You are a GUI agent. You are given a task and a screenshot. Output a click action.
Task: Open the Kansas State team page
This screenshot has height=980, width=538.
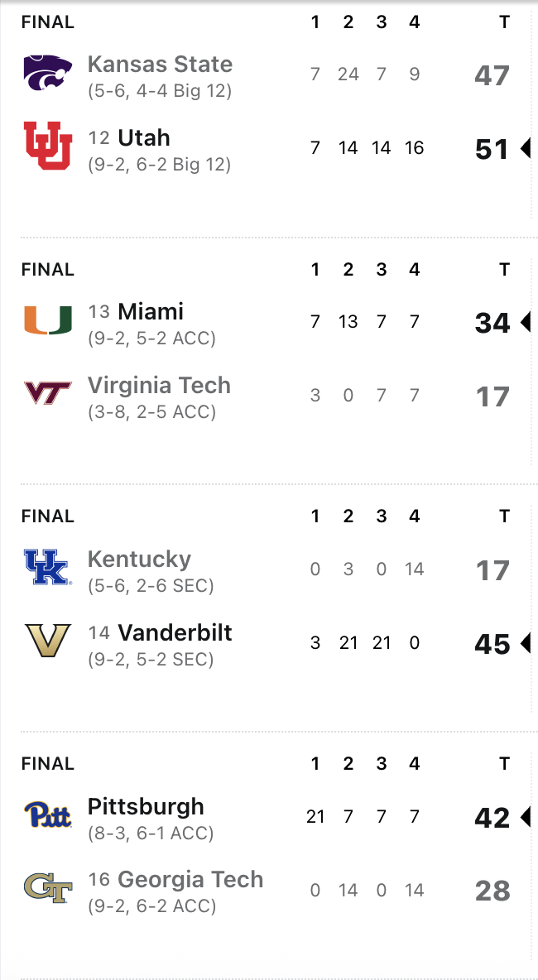[160, 65]
